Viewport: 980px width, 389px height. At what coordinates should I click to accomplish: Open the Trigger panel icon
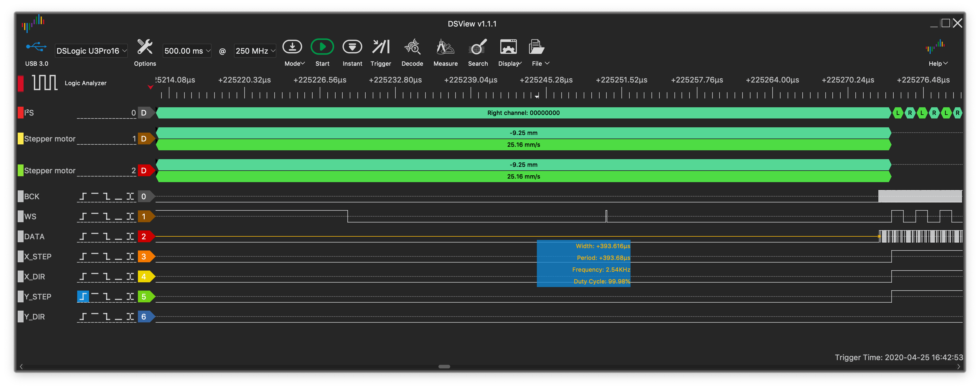380,47
